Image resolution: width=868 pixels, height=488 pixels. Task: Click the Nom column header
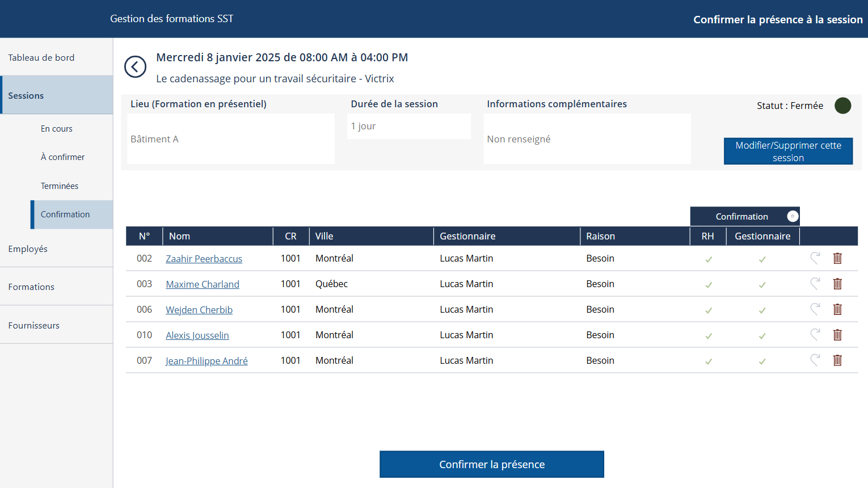pyautogui.click(x=218, y=236)
